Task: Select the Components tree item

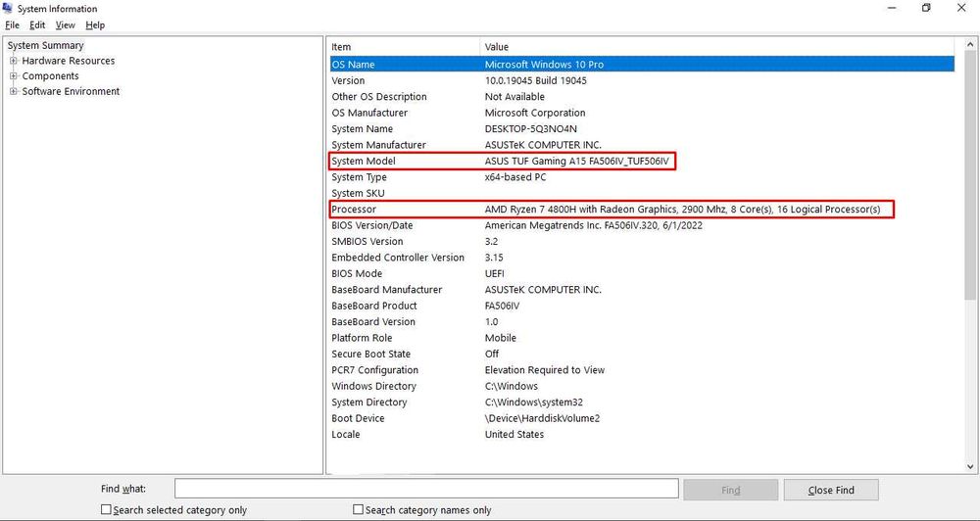Action: point(50,75)
